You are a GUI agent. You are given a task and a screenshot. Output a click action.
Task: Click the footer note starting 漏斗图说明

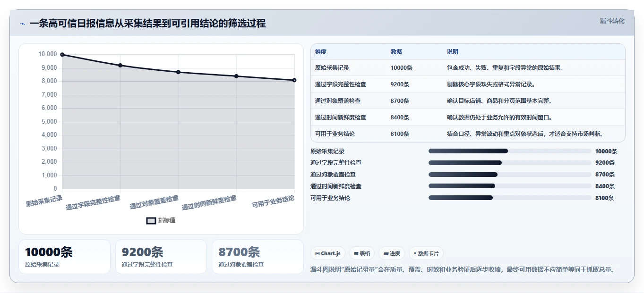pyautogui.click(x=463, y=270)
